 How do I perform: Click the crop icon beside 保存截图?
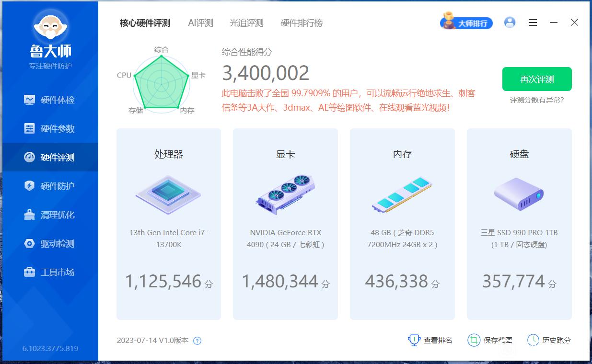click(473, 340)
